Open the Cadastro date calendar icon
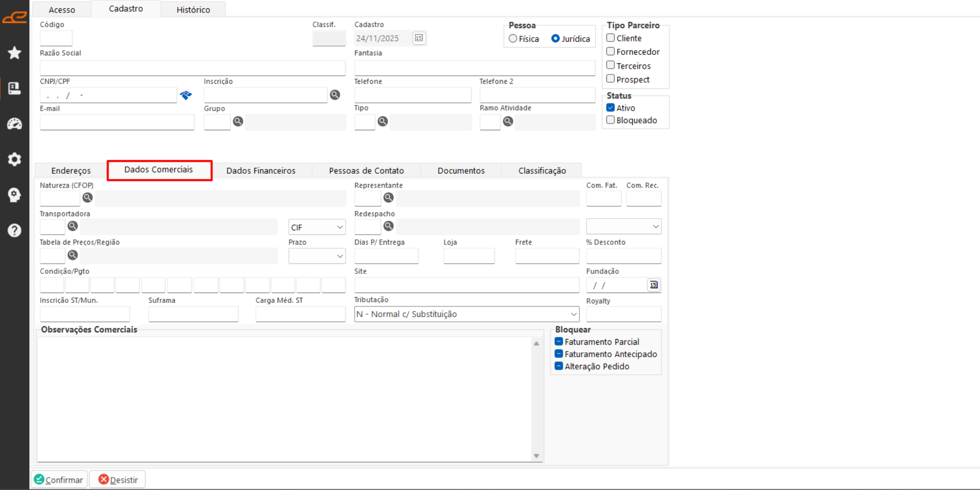This screenshot has height=490, width=980. coord(419,38)
